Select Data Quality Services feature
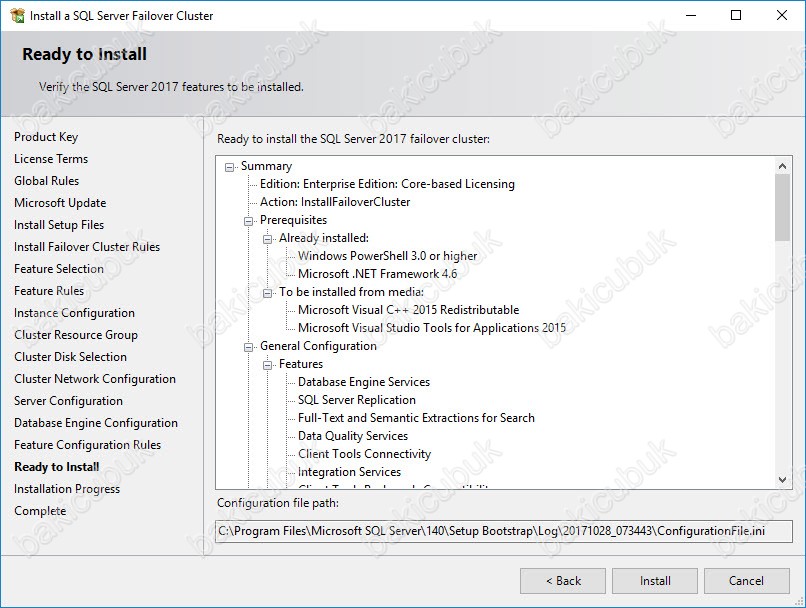The height and width of the screenshot is (608, 806). click(353, 436)
